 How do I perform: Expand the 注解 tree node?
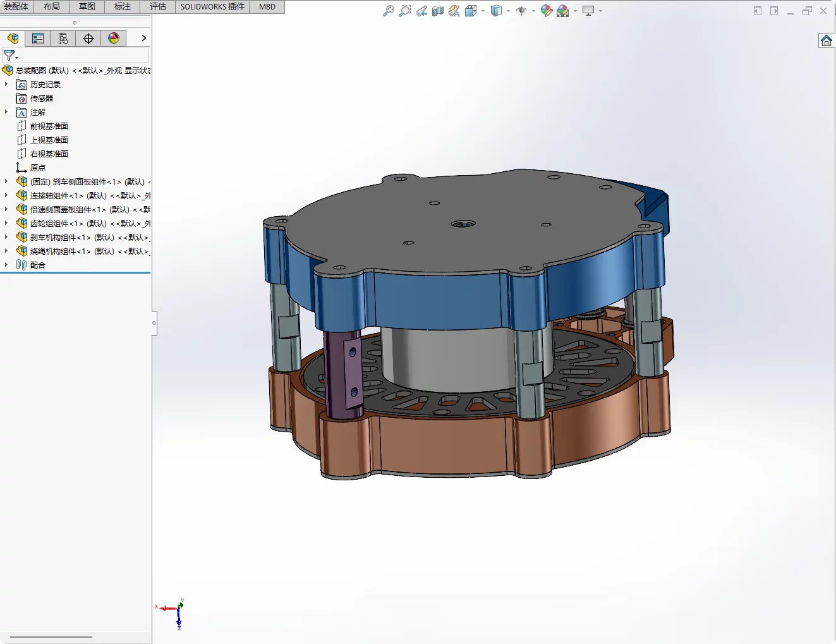coord(6,112)
